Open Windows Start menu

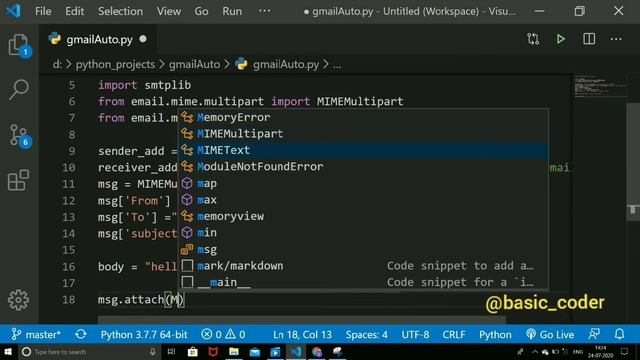pos(8,351)
